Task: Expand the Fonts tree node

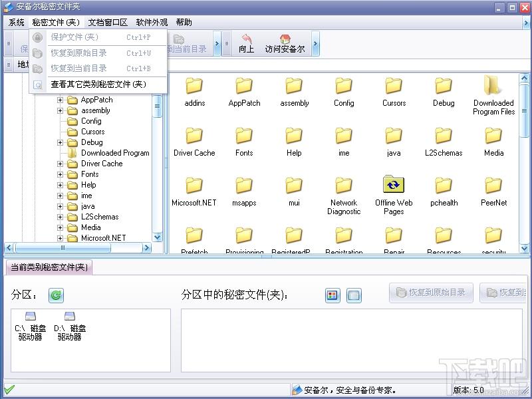Action: 60,174
